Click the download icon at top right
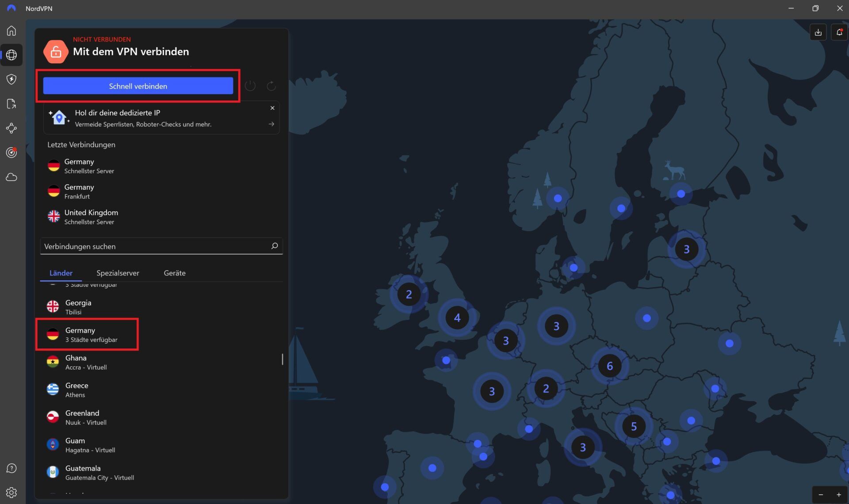The height and width of the screenshot is (504, 849). point(818,32)
